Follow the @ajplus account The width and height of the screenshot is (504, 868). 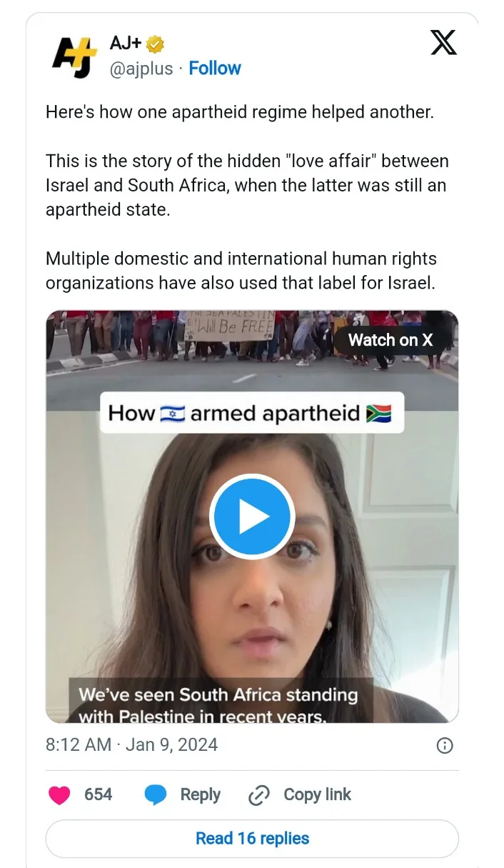coord(215,69)
